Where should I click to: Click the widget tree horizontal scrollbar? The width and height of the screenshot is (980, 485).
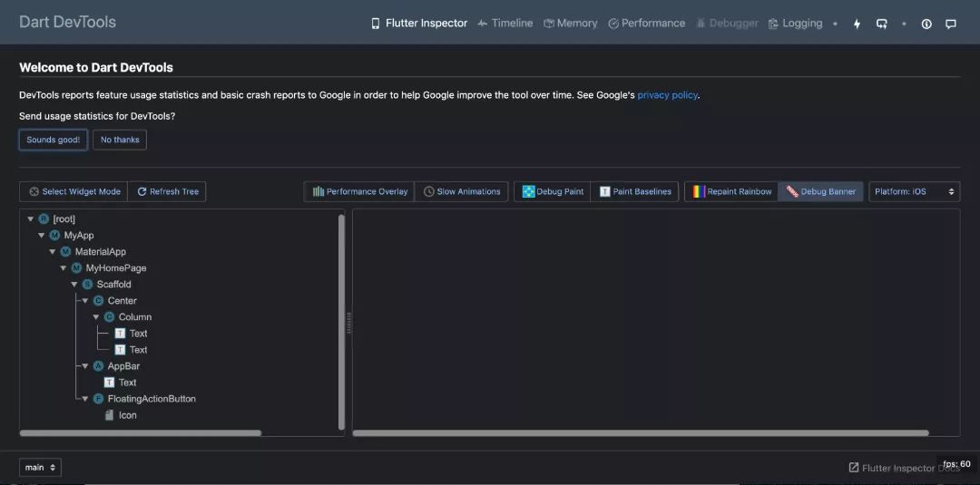coord(141,432)
